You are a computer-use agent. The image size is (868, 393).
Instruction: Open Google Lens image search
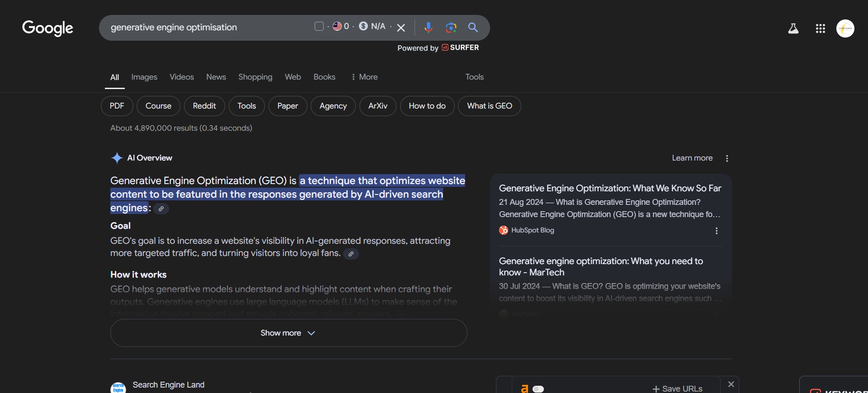pos(451,28)
